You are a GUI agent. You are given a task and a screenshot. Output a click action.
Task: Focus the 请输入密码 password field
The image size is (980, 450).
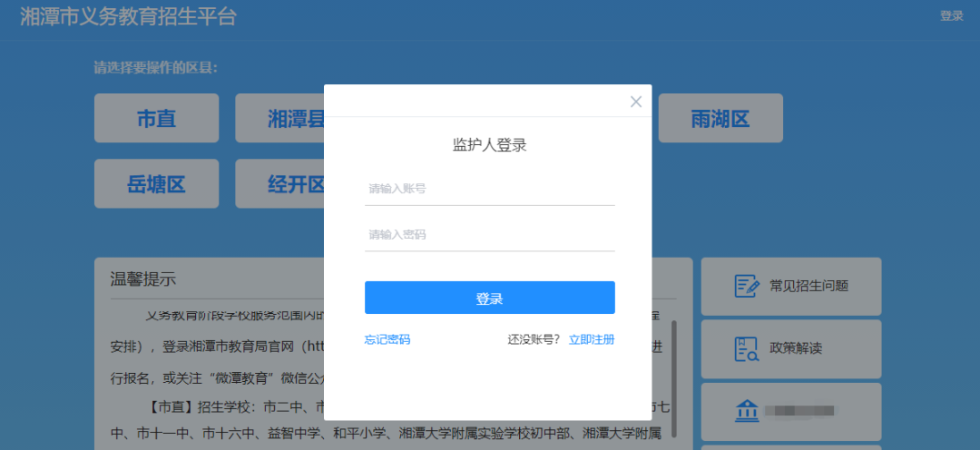(489, 235)
